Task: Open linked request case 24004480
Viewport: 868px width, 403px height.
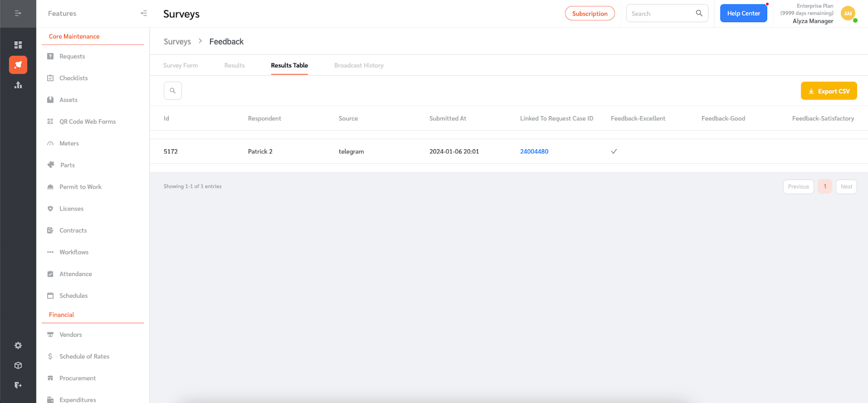Action: coord(534,151)
